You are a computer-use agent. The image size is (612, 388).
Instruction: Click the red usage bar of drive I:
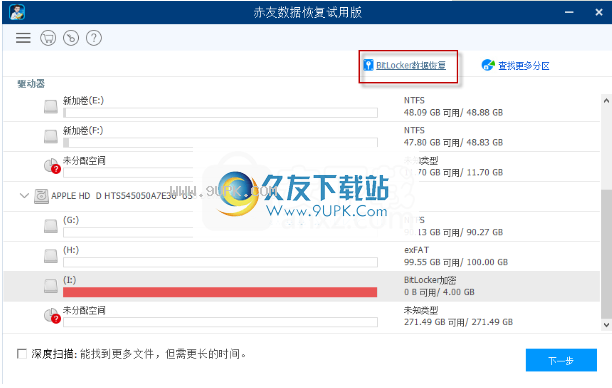220,292
